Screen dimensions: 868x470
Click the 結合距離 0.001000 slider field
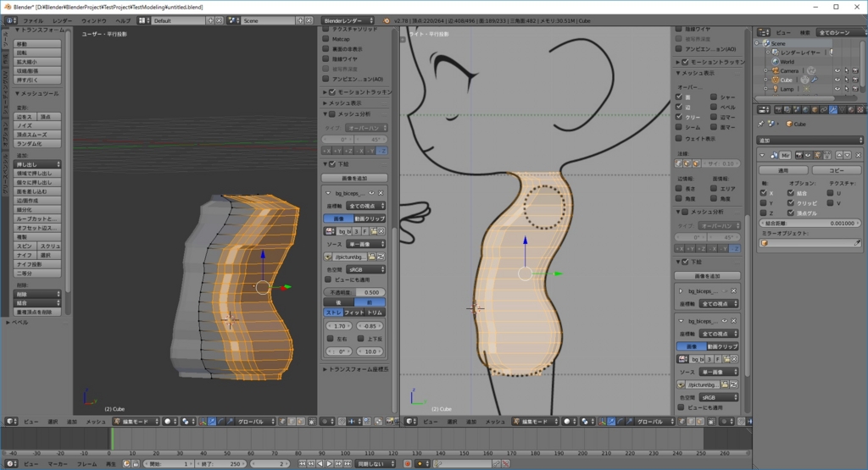pyautogui.click(x=810, y=223)
